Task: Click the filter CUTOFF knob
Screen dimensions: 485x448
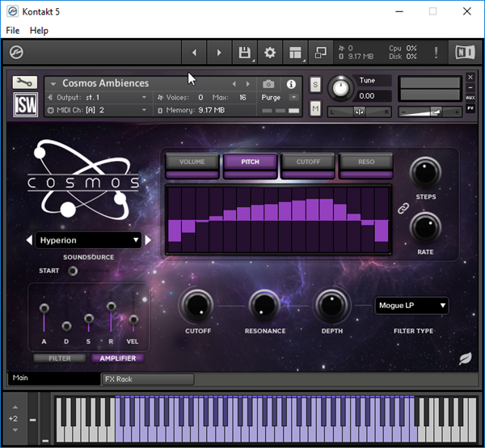Action: (x=197, y=305)
